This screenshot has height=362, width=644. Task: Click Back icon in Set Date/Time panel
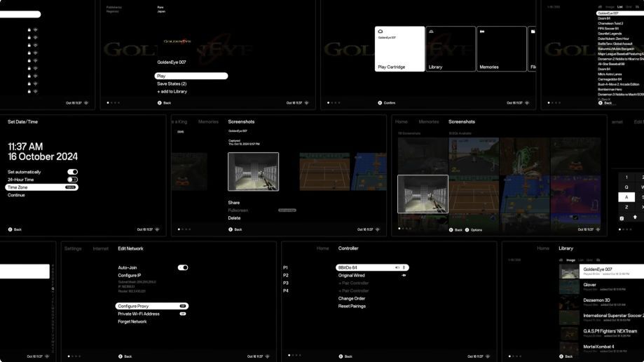point(10,229)
